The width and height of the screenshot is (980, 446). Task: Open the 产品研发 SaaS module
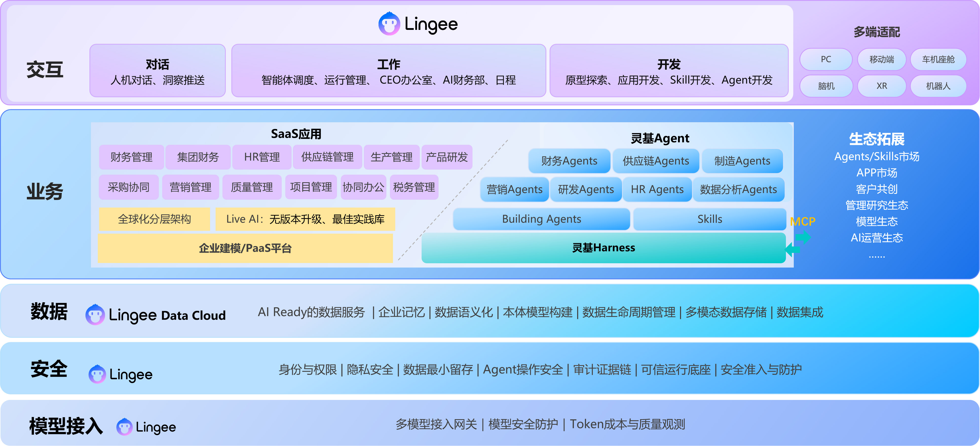click(447, 157)
